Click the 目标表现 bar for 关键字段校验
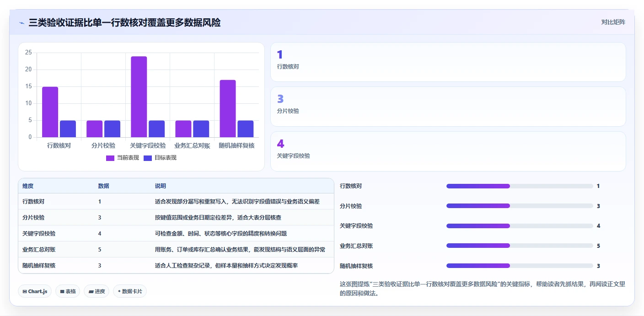The image size is (644, 316). coord(156,129)
